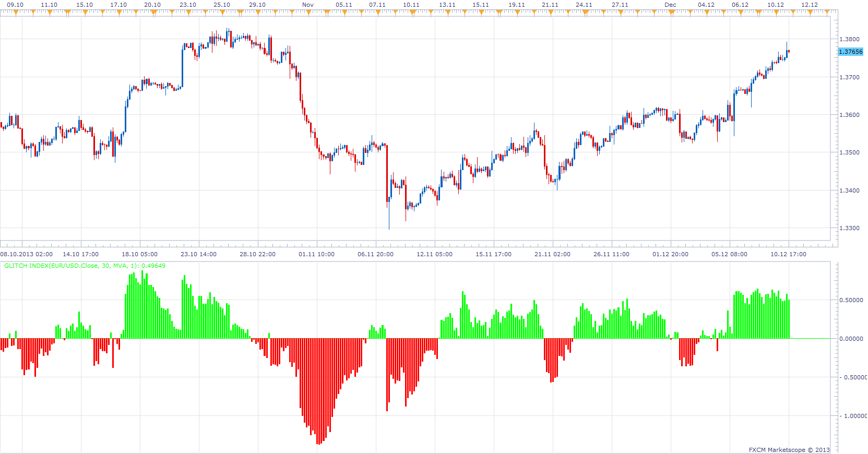This screenshot has height=454, width=868.
Task: Click the orange marker below the Nov label
Action: coord(308,13)
